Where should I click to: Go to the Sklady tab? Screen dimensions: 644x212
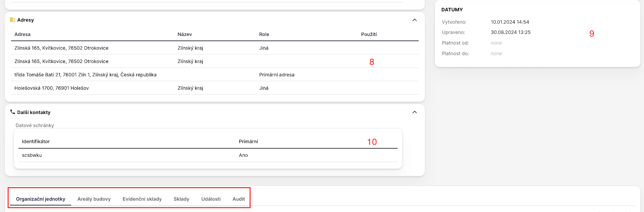181,199
